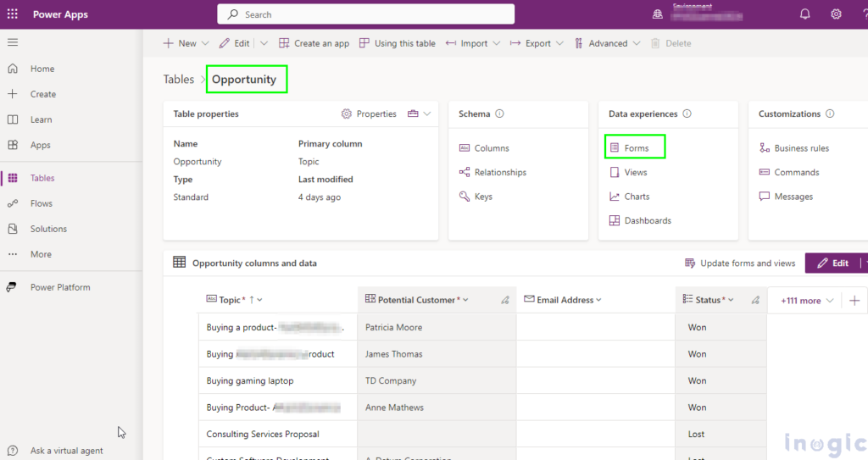Select the Buying gaming laptop cell
868x460 pixels.
click(x=278, y=381)
